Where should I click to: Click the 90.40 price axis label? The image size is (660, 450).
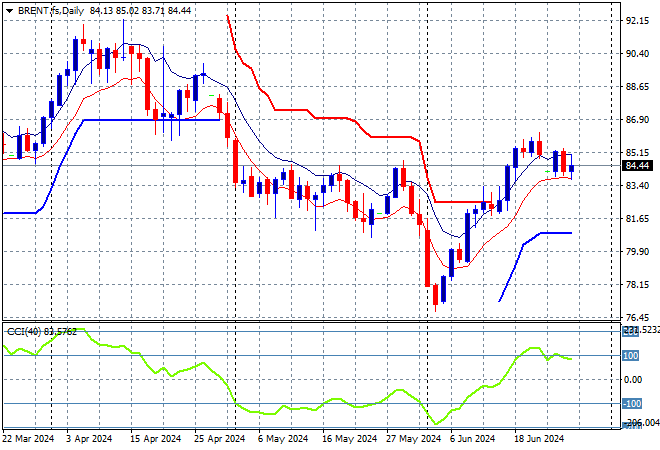tap(637, 53)
